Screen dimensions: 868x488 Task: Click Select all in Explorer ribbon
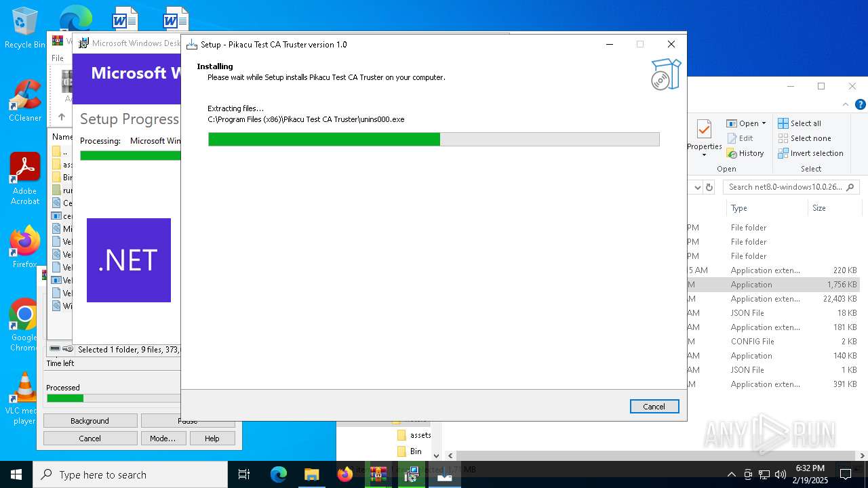click(x=800, y=123)
